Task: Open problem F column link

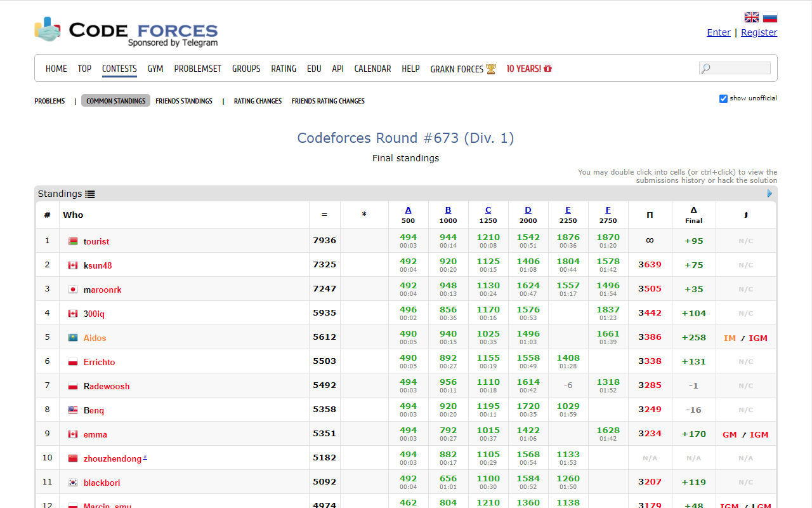Action: click(608, 210)
